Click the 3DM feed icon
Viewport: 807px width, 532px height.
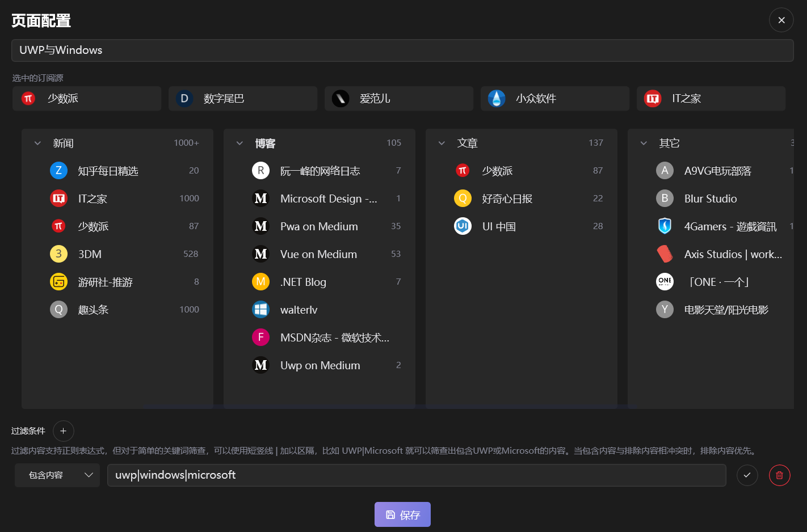58,254
